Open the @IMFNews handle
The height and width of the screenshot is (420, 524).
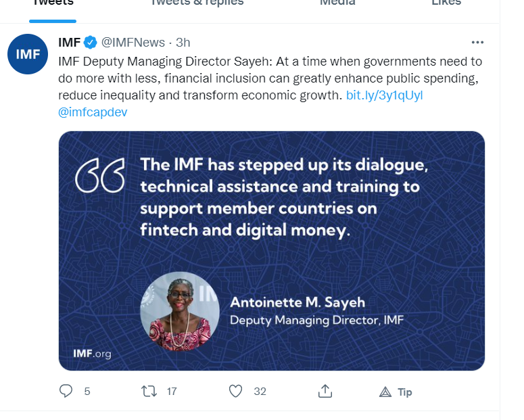point(133,43)
